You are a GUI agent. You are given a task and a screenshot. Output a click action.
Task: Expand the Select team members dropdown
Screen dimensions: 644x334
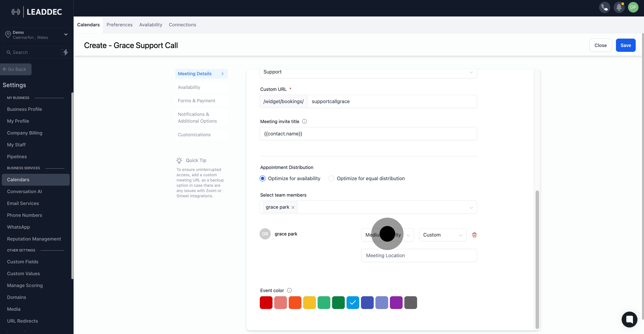[471, 208]
